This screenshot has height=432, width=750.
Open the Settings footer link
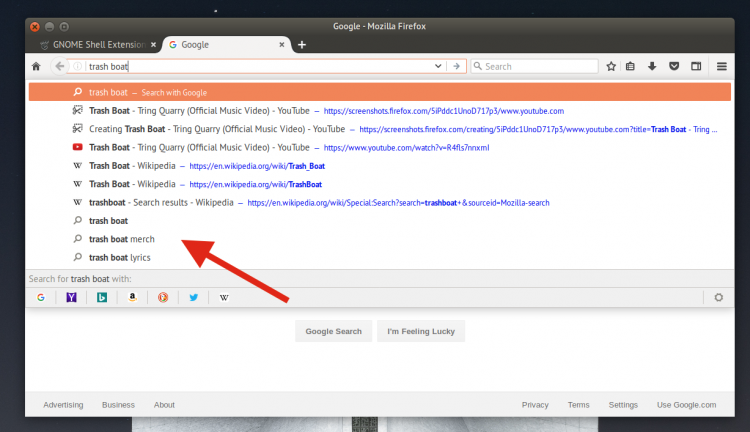[623, 405]
